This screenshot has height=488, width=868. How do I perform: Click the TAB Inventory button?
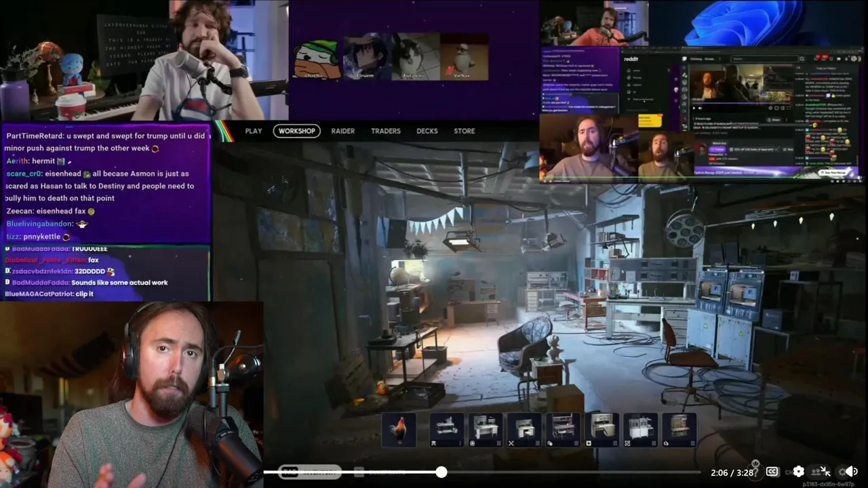(x=310, y=472)
